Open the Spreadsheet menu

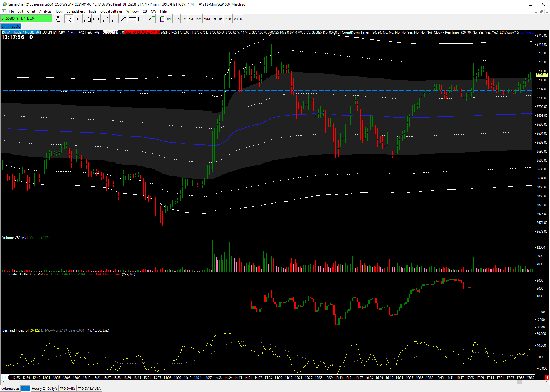(x=75, y=11)
